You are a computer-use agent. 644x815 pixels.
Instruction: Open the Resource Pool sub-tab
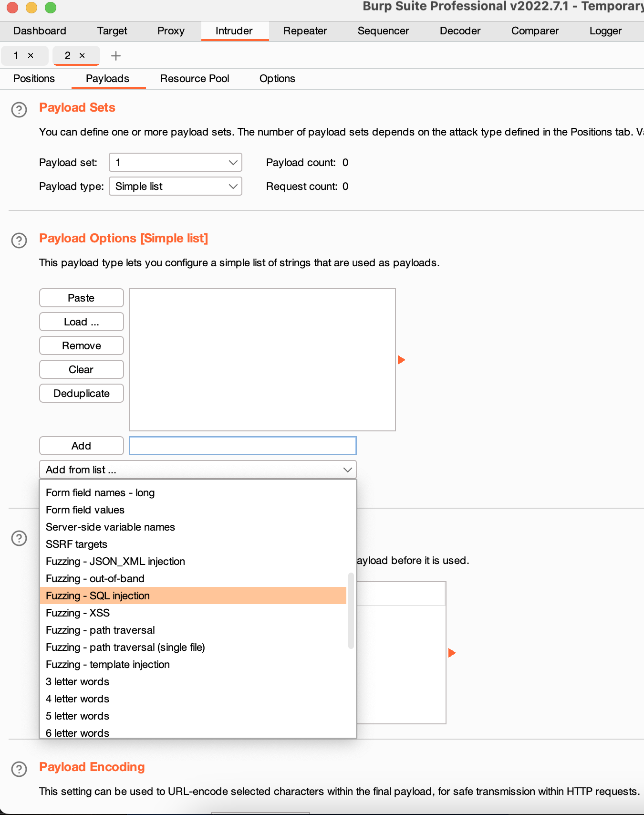[x=195, y=79]
